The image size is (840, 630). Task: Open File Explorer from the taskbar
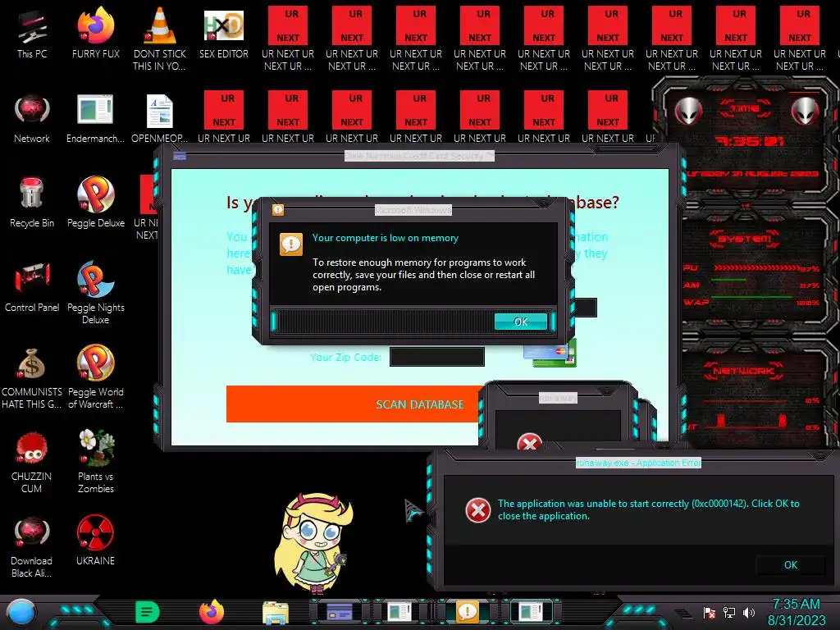click(x=276, y=612)
